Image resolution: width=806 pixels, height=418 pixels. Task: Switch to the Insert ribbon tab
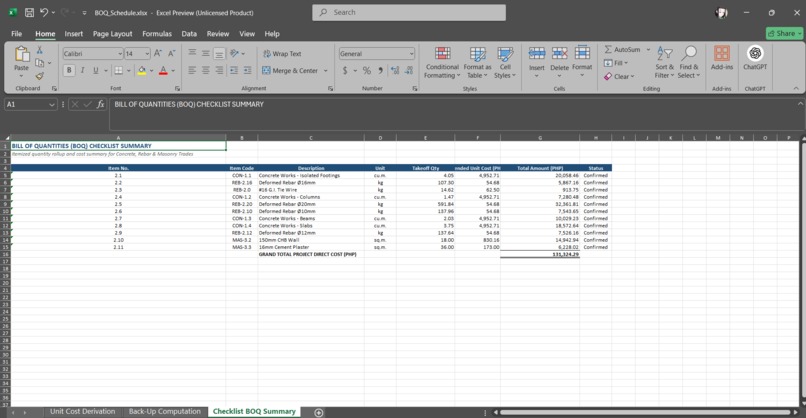point(74,33)
